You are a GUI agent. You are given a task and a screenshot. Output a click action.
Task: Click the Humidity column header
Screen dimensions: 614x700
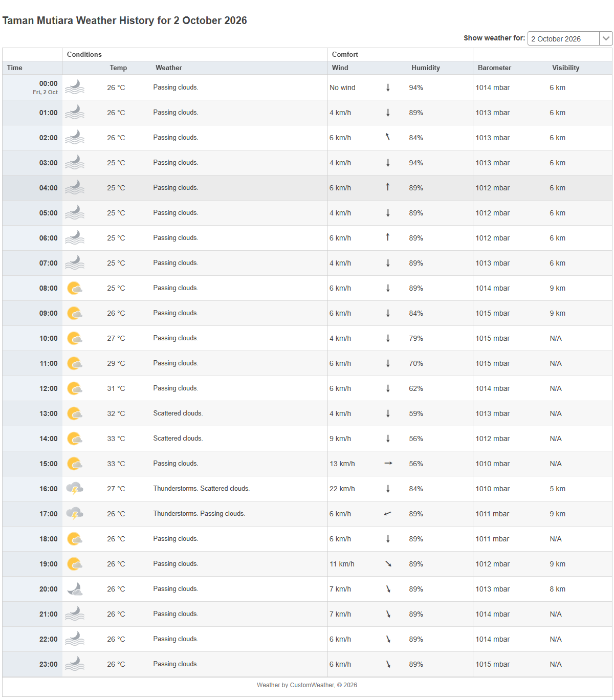tap(426, 68)
